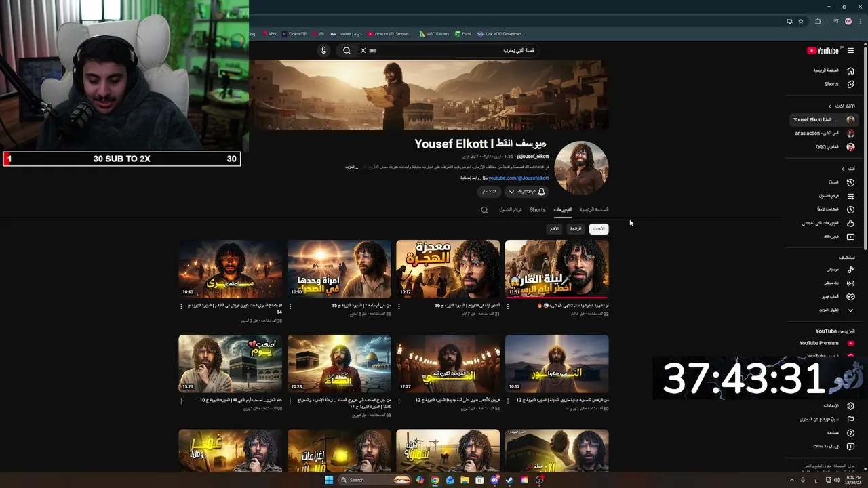Open options for the 10:40 video
This screenshot has width=868, height=488.
tap(181, 306)
